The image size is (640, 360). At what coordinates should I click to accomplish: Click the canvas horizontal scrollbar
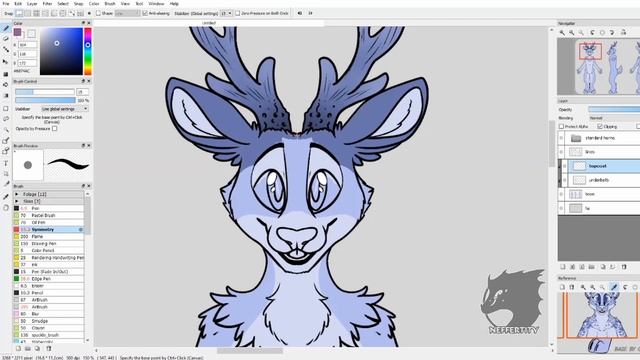[250, 351]
